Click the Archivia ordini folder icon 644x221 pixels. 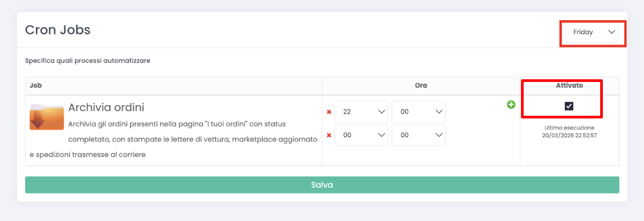tap(47, 117)
